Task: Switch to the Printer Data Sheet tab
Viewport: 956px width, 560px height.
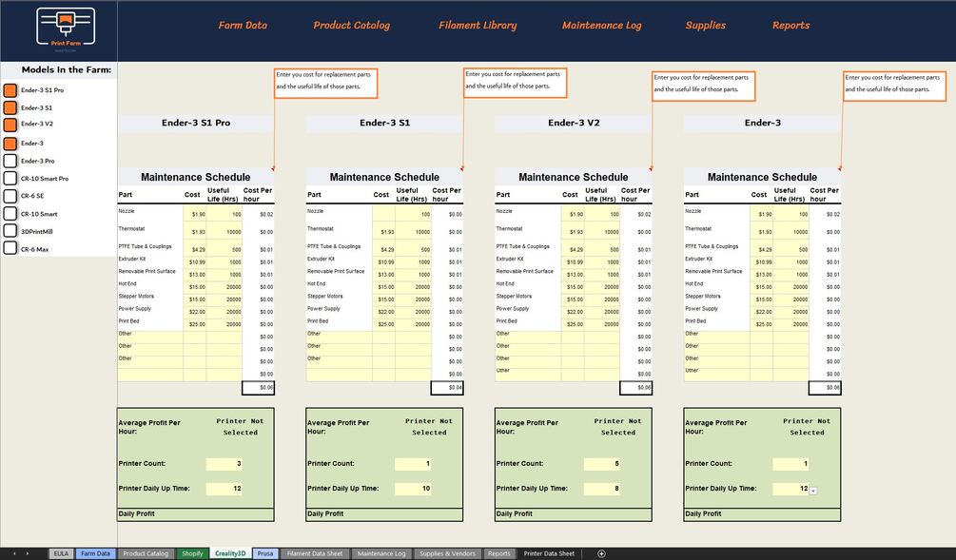Action: [x=549, y=553]
